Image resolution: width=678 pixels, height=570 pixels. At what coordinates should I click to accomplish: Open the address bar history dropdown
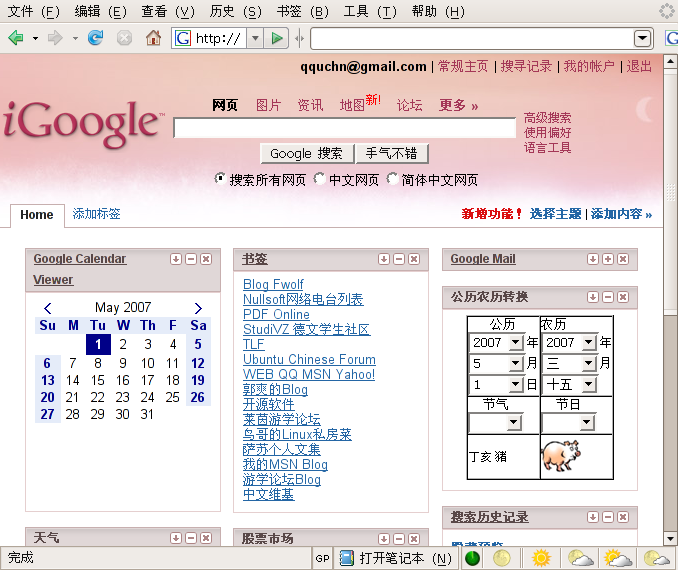pyautogui.click(x=643, y=38)
